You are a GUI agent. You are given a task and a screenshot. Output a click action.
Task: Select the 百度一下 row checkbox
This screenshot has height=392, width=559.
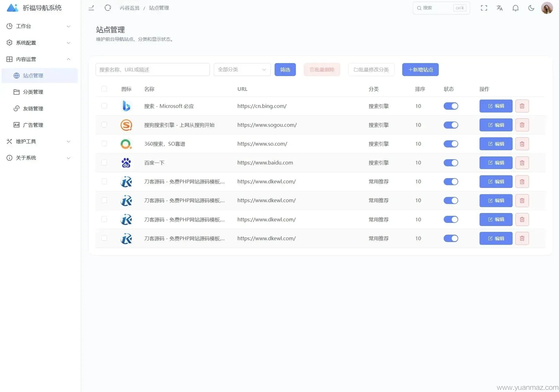[x=104, y=162]
